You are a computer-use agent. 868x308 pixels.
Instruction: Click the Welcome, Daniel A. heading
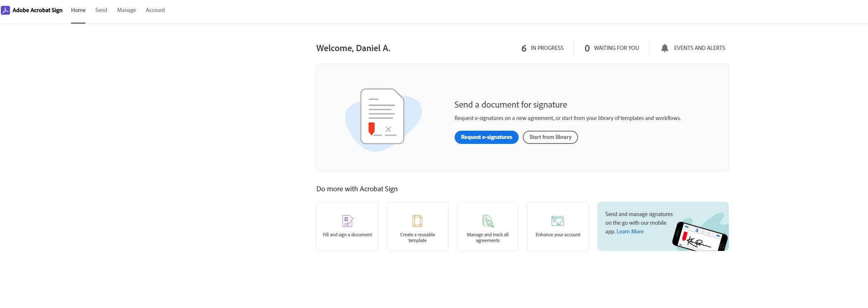click(353, 48)
